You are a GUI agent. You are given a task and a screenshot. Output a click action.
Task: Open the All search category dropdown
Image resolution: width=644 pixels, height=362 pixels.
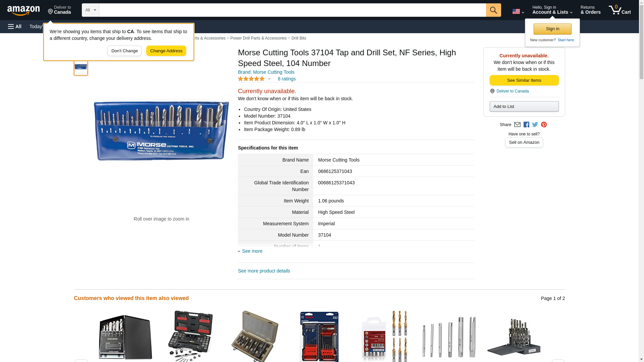coord(91,10)
